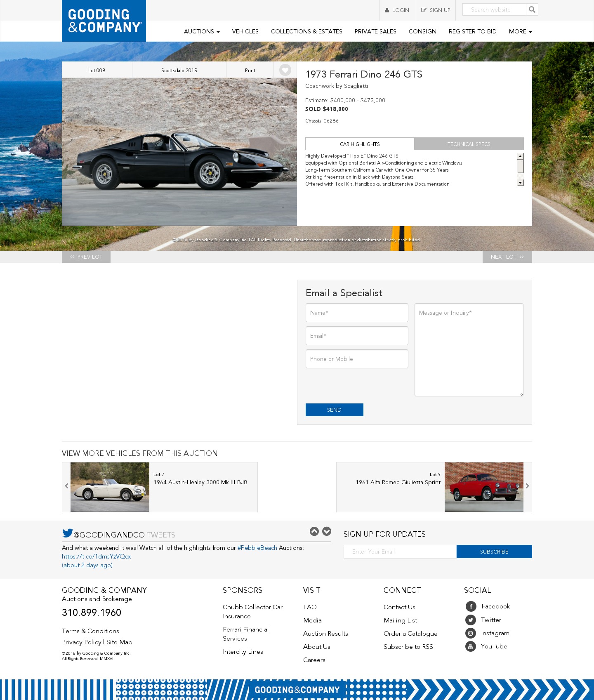This screenshot has width=594, height=700.
Task: Focus the Phone or Mobile field
Action: tap(357, 359)
